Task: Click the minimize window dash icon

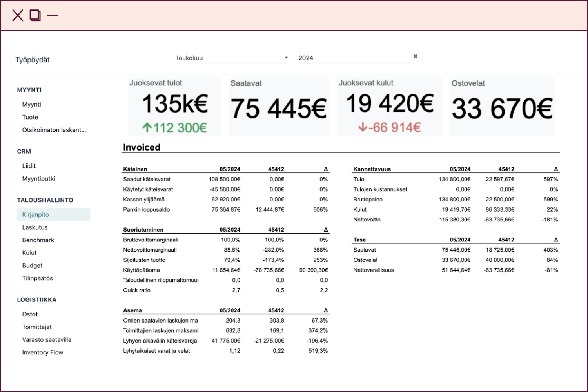Action: point(53,16)
